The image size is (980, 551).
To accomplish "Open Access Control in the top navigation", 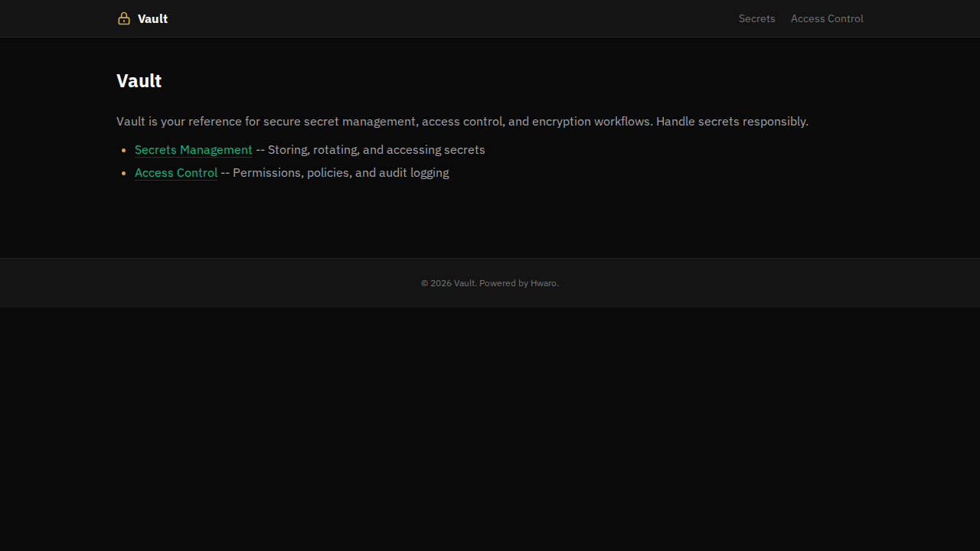I will 826,18.
